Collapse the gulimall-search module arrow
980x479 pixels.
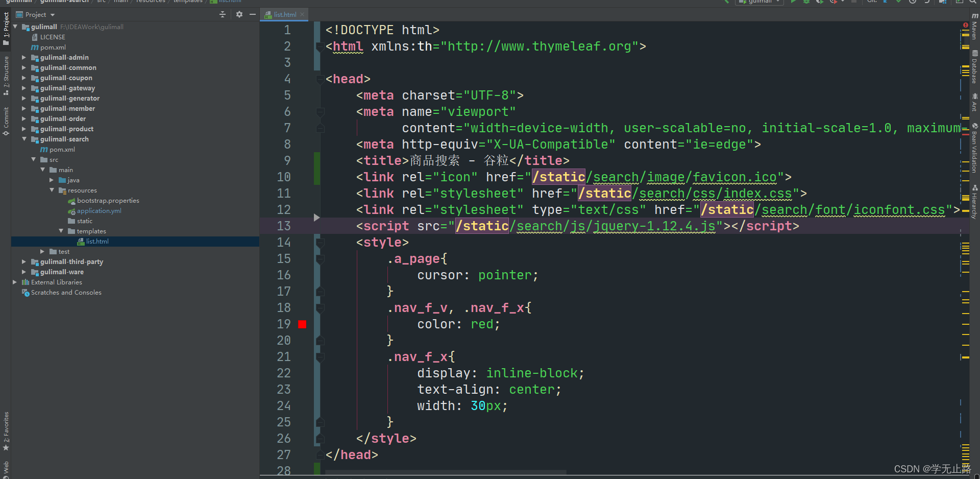point(24,139)
